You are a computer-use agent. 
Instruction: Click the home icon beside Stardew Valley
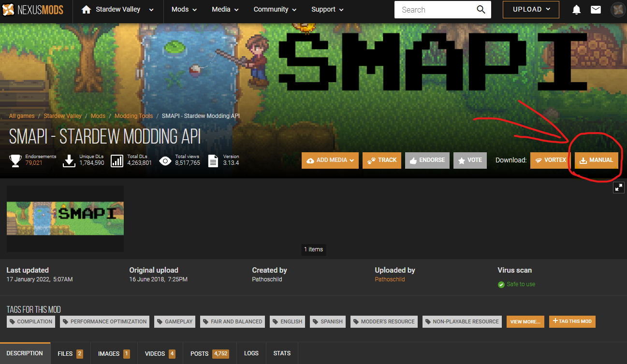tap(87, 10)
